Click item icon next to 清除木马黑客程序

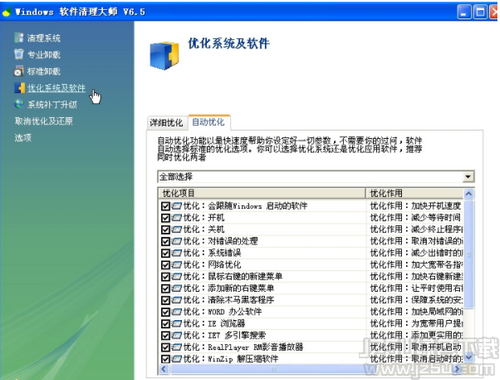tap(177, 300)
